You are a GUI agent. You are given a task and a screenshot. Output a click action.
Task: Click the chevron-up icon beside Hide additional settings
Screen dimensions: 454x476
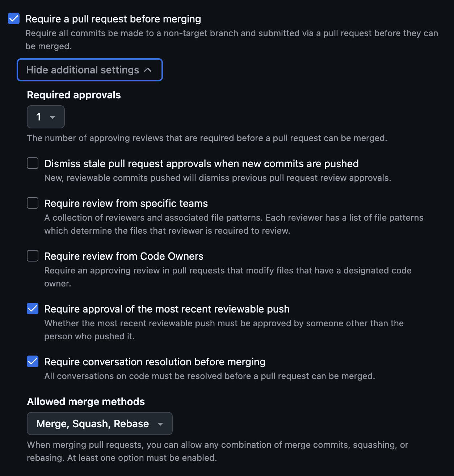pos(148,70)
